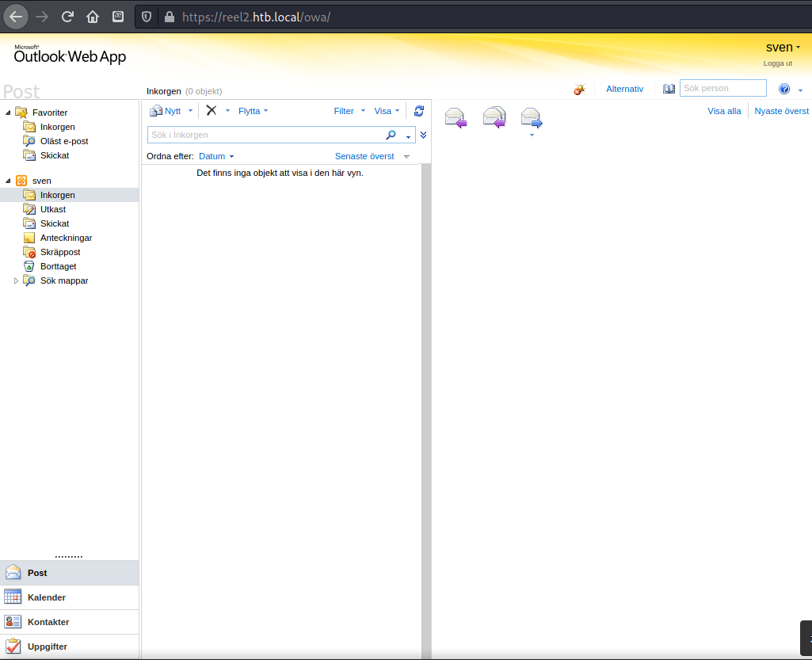Refresh the Inkorgen message list
Image resolution: width=812 pixels, height=660 pixels.
(x=419, y=111)
